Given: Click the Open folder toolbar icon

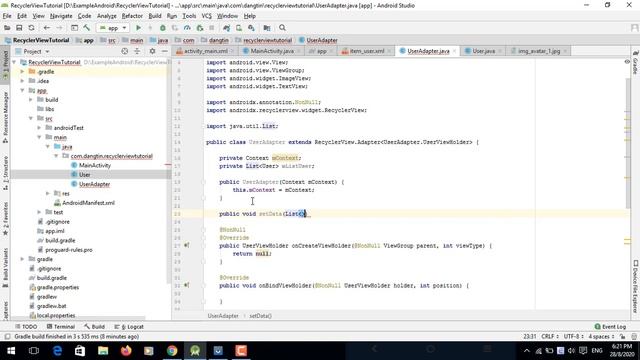Looking at the screenshot, I should pos(7,28).
